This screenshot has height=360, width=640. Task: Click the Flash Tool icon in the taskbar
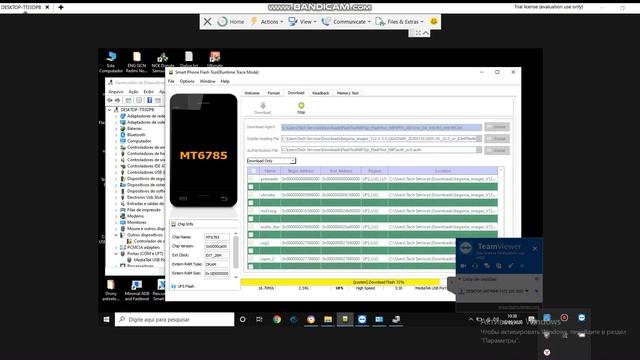click(345, 319)
